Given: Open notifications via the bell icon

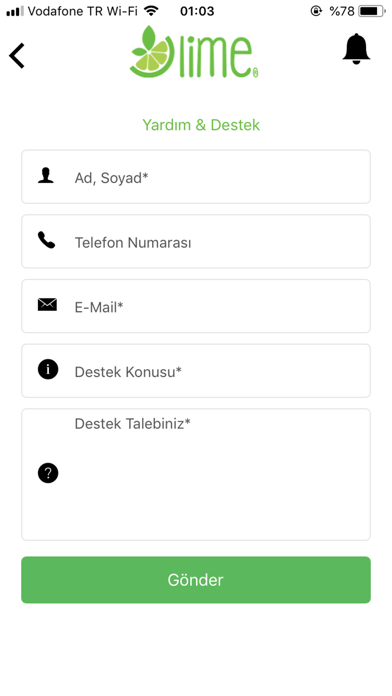Looking at the screenshot, I should pos(356,49).
